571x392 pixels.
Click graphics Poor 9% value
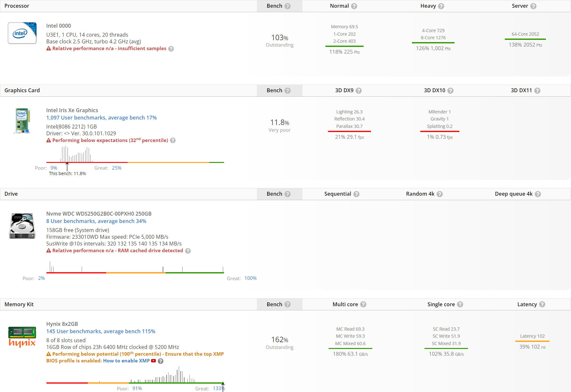54,168
